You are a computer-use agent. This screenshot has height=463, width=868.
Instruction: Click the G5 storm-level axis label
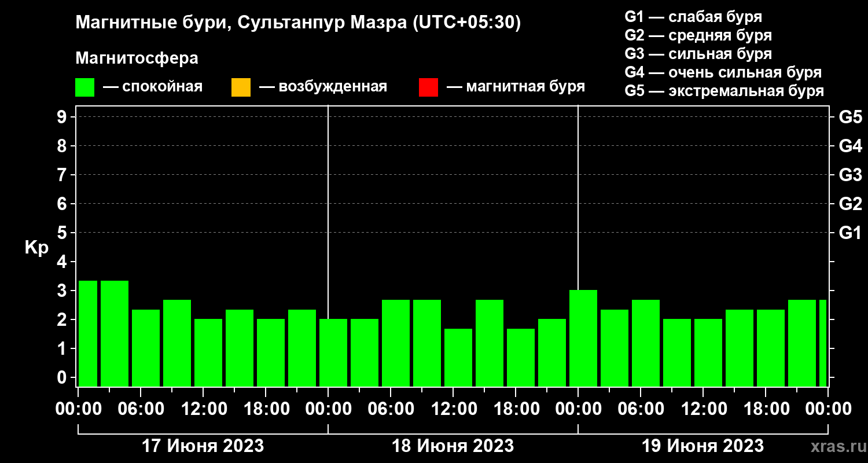pos(850,117)
